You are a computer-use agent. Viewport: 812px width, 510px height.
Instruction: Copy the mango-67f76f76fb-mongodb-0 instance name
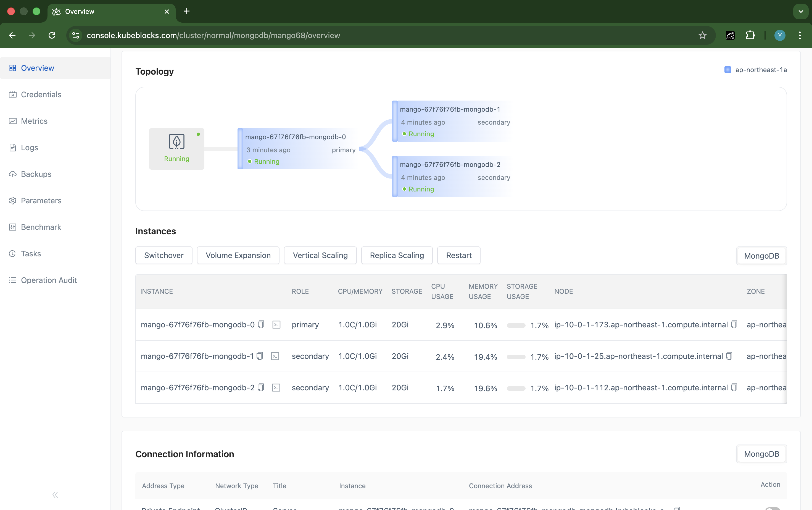tap(261, 324)
